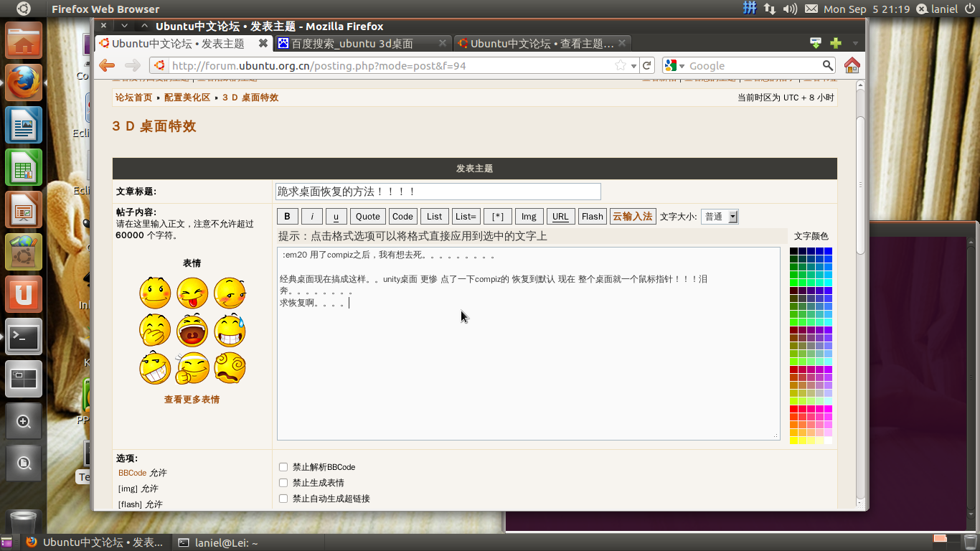This screenshot has width=980, height=551.
Task: Pick the white color swatch
Action: pos(829,441)
